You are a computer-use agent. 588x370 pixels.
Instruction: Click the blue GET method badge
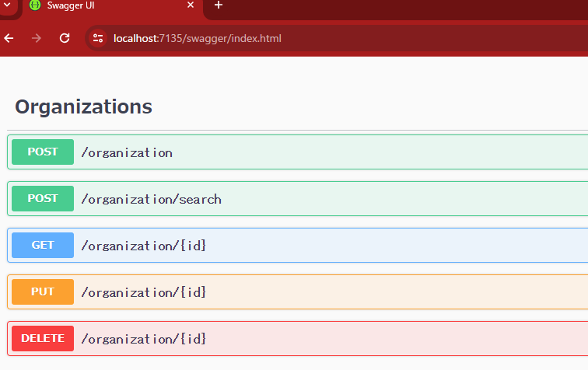43,245
